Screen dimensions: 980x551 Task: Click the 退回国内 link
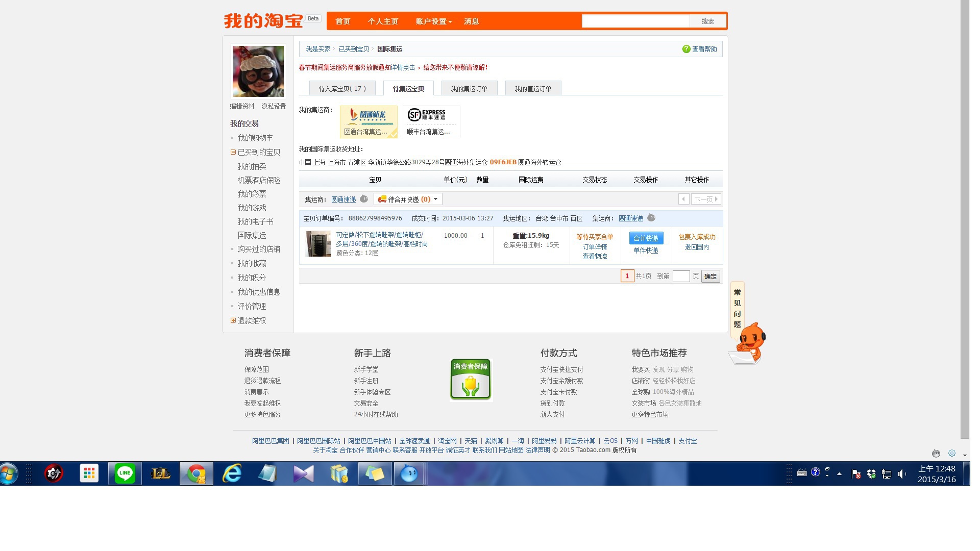click(x=697, y=247)
